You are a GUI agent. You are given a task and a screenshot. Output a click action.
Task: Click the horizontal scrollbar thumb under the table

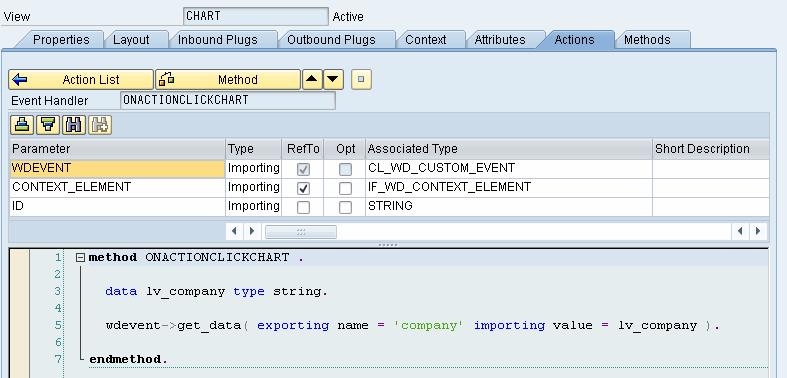coord(301,232)
